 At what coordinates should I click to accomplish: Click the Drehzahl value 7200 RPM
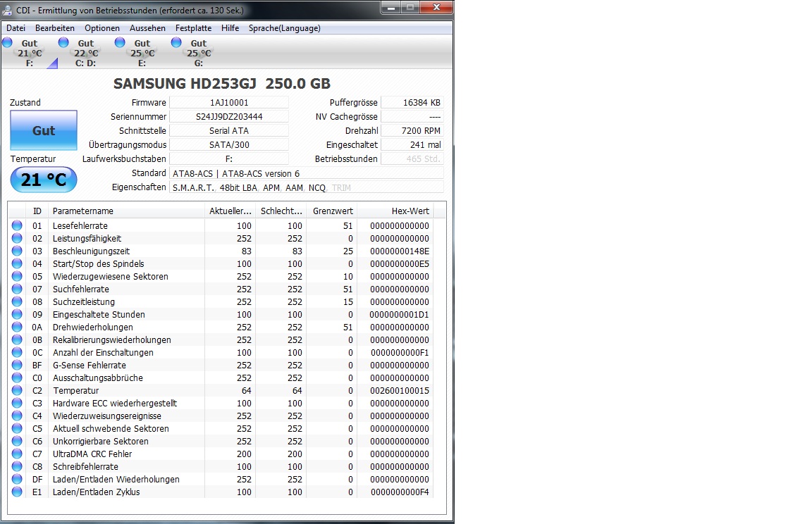tap(412, 130)
